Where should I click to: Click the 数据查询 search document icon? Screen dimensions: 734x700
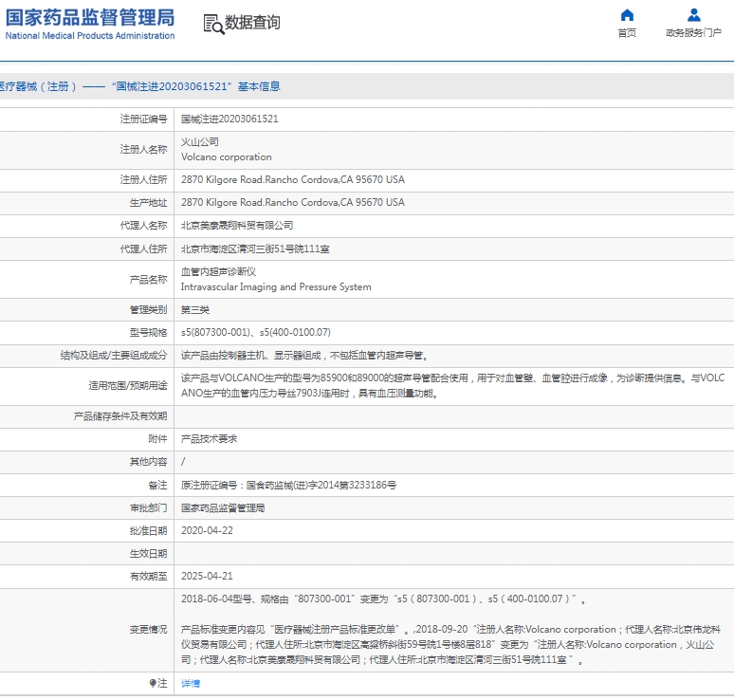[x=213, y=24]
